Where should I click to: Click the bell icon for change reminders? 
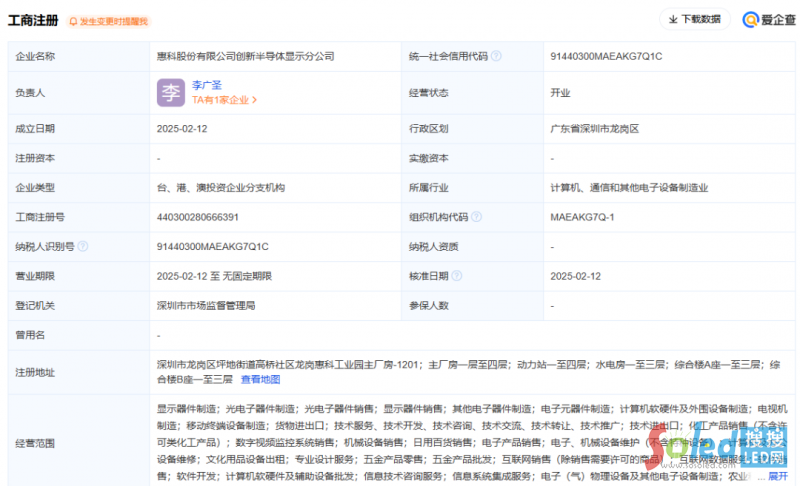pos(73,21)
